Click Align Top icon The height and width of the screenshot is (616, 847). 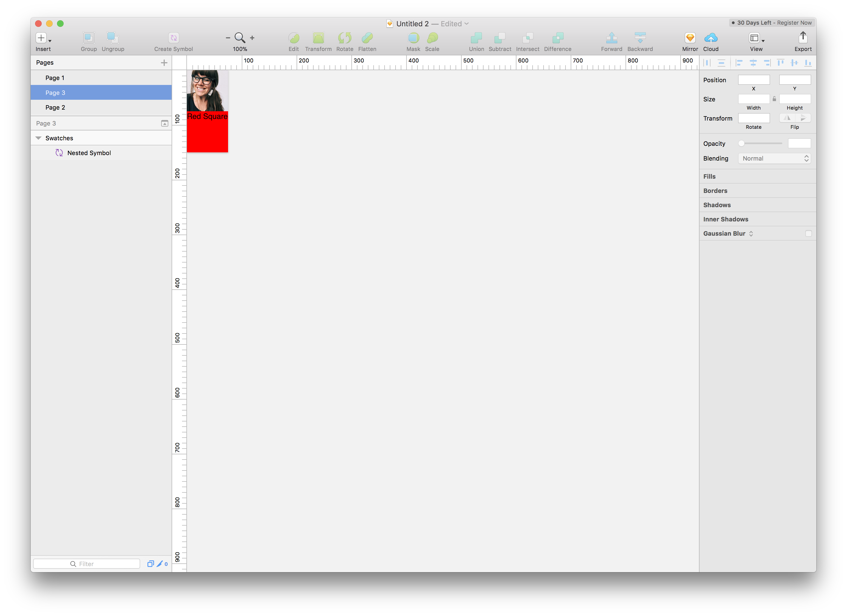pyautogui.click(x=780, y=63)
